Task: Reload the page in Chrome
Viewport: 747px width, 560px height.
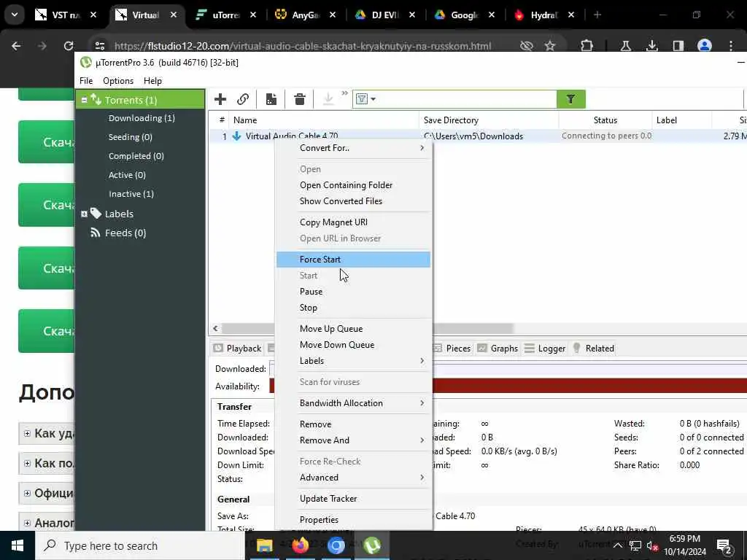Action: (x=69, y=46)
